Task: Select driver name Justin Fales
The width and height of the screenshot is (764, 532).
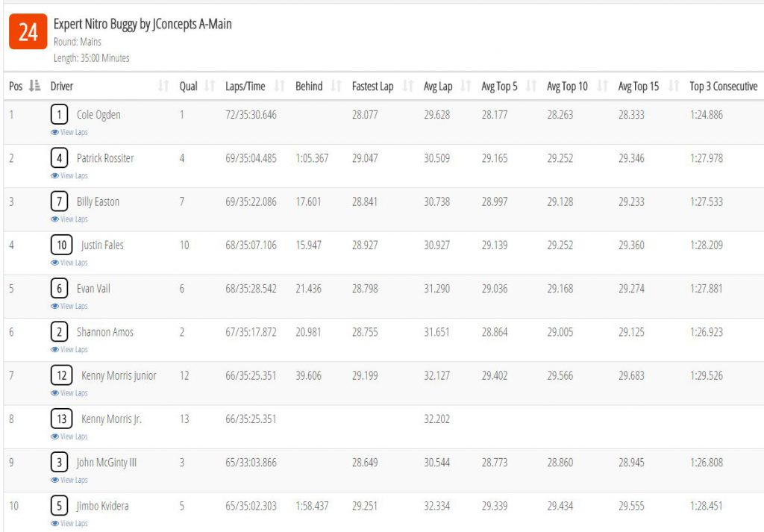Action: point(102,245)
